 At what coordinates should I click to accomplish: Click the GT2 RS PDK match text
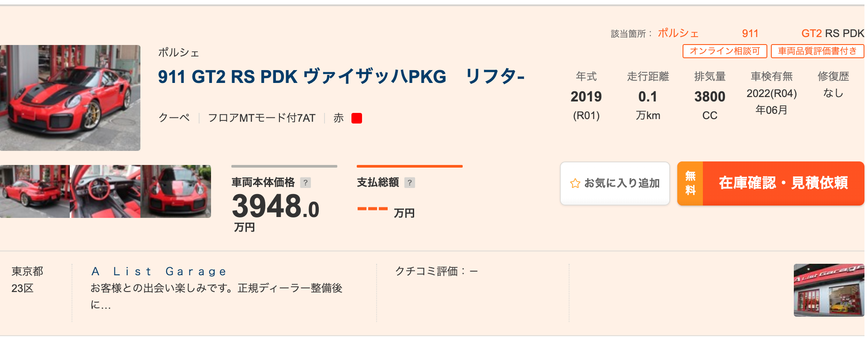[833, 34]
